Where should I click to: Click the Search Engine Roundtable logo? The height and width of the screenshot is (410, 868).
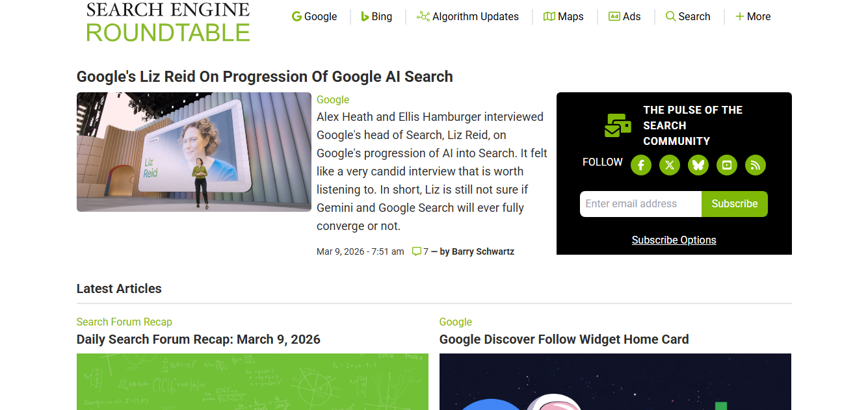pos(168,22)
